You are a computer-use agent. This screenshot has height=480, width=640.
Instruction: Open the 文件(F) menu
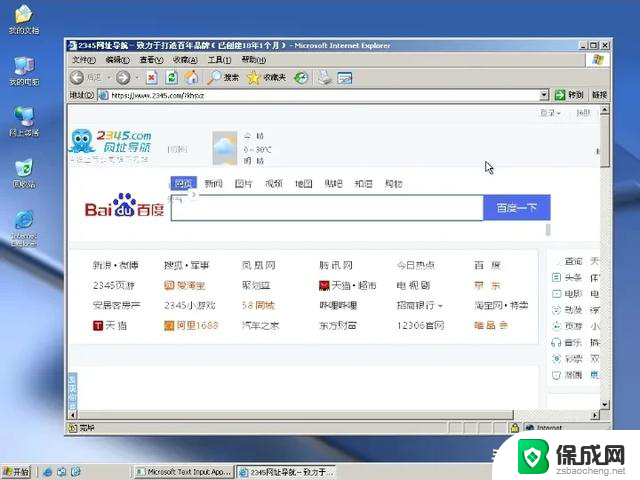coord(84,60)
